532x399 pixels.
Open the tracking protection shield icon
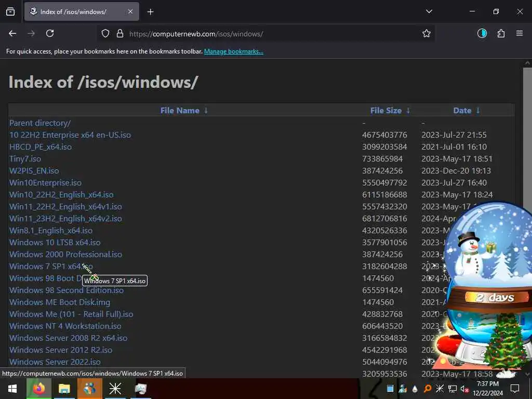pyautogui.click(x=105, y=34)
